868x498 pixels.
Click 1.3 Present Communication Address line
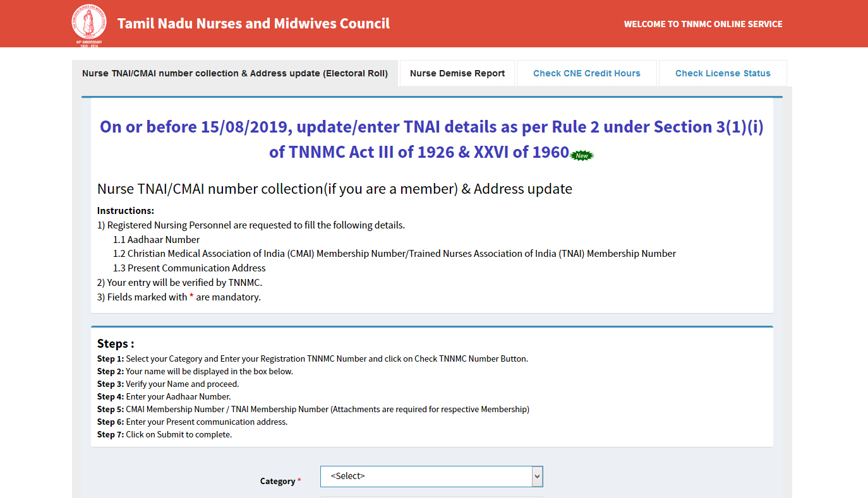190,268
